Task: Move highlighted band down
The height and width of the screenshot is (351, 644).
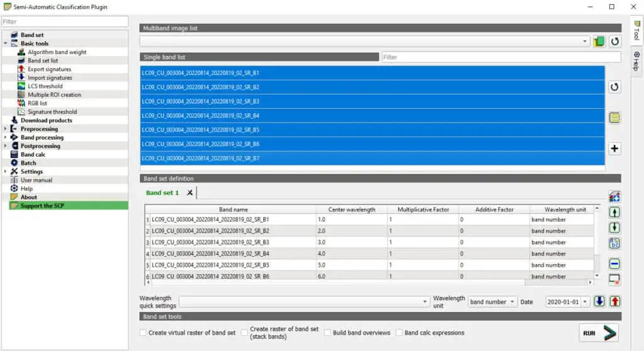Action: (614, 228)
